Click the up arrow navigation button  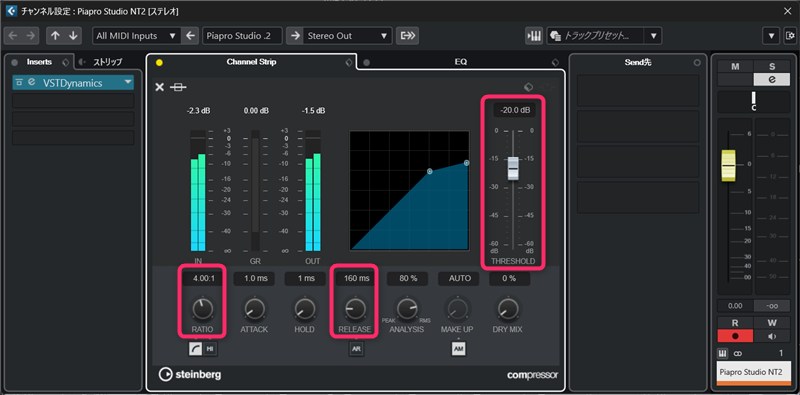56,36
